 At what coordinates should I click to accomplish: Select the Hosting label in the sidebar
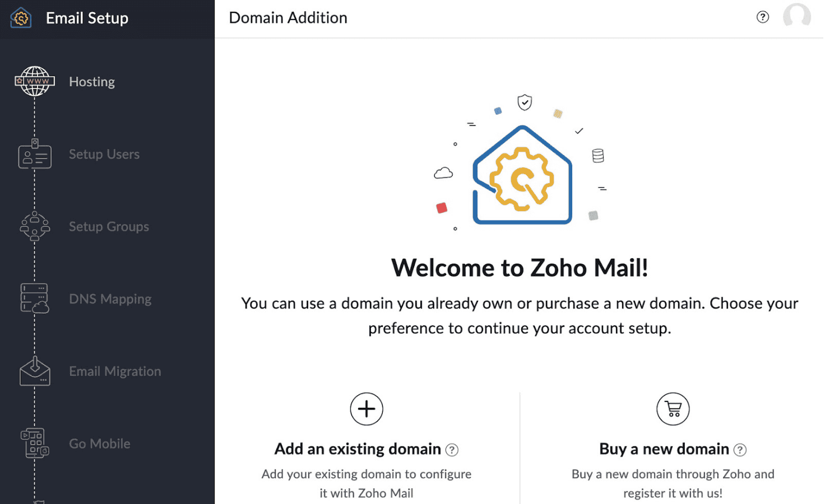point(91,81)
